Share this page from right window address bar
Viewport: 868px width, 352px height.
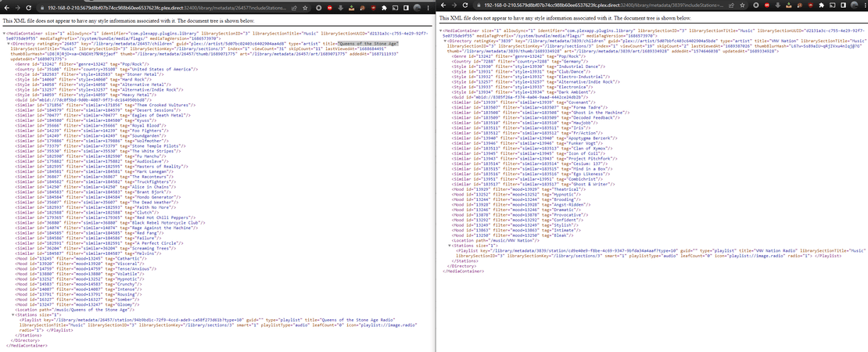(731, 5)
